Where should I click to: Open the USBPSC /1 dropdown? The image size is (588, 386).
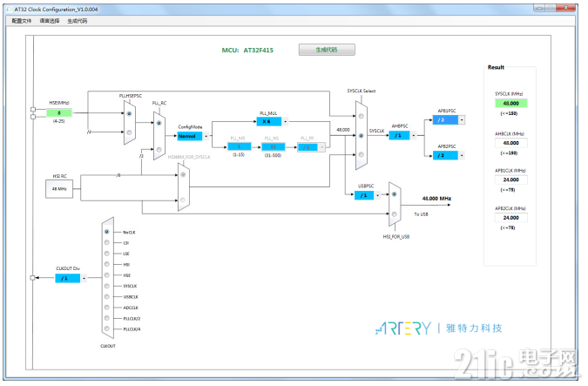tap(377, 195)
